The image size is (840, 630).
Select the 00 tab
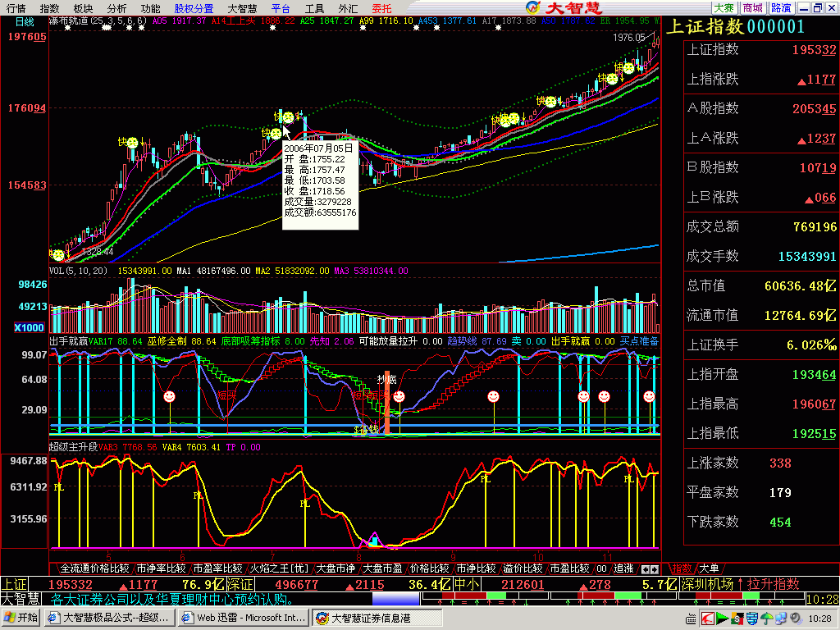click(x=601, y=568)
